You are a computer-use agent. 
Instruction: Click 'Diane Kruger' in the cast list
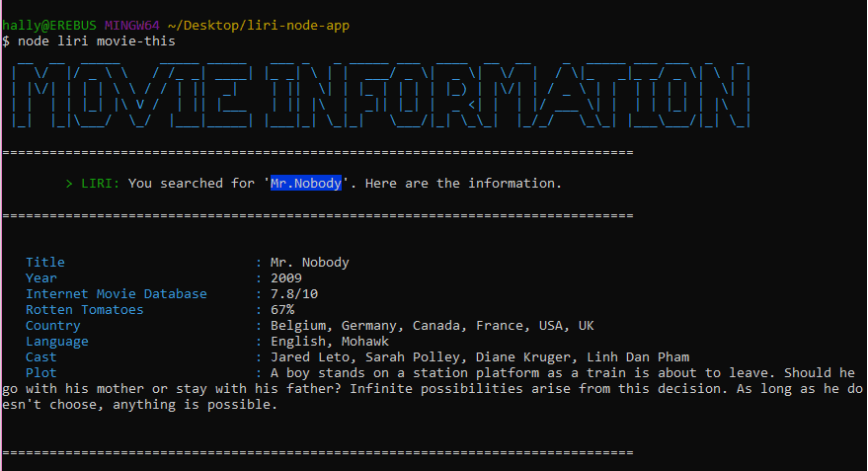click(x=532, y=357)
